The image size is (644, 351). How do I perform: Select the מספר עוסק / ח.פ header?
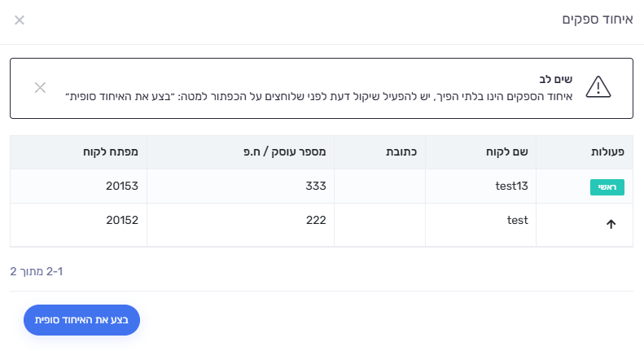pyautogui.click(x=285, y=151)
